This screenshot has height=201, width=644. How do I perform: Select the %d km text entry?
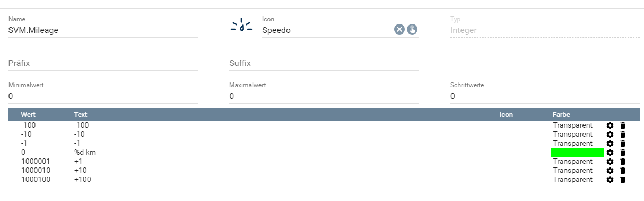[x=85, y=153]
